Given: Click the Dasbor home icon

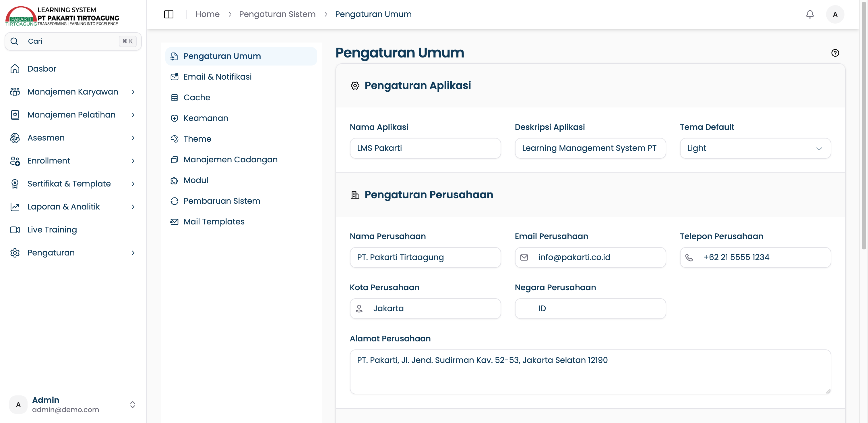Looking at the screenshot, I should coord(15,69).
